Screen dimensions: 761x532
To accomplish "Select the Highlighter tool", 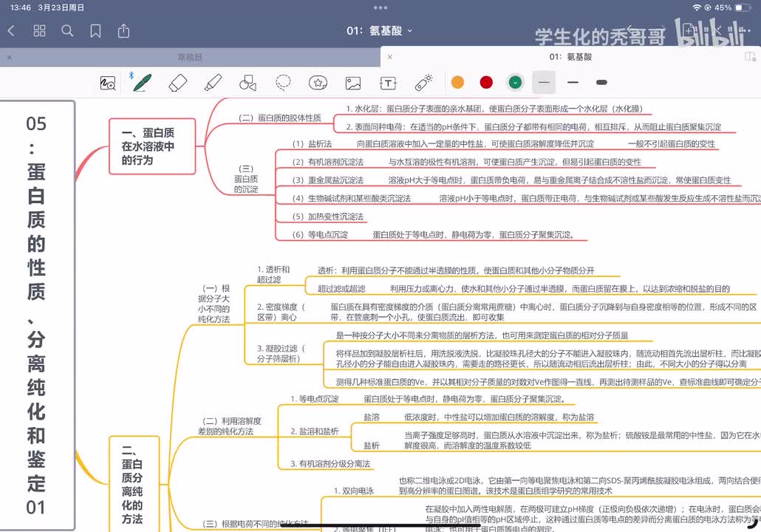I will click(x=213, y=83).
